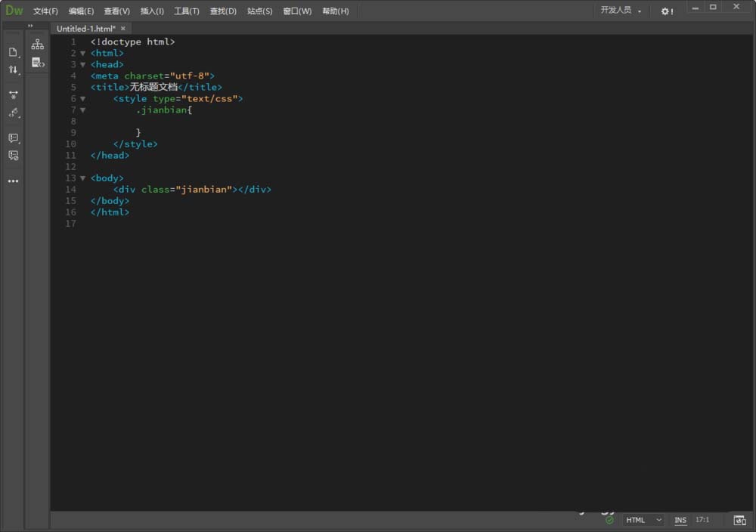Click the Format Source Code icon
Viewport: 756px width, 532px height.
(13, 113)
